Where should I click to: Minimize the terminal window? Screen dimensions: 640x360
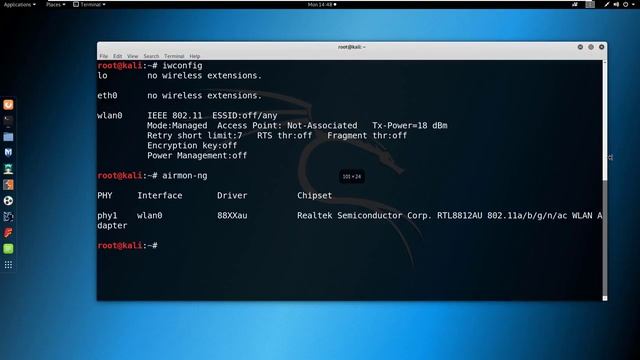tap(580, 47)
